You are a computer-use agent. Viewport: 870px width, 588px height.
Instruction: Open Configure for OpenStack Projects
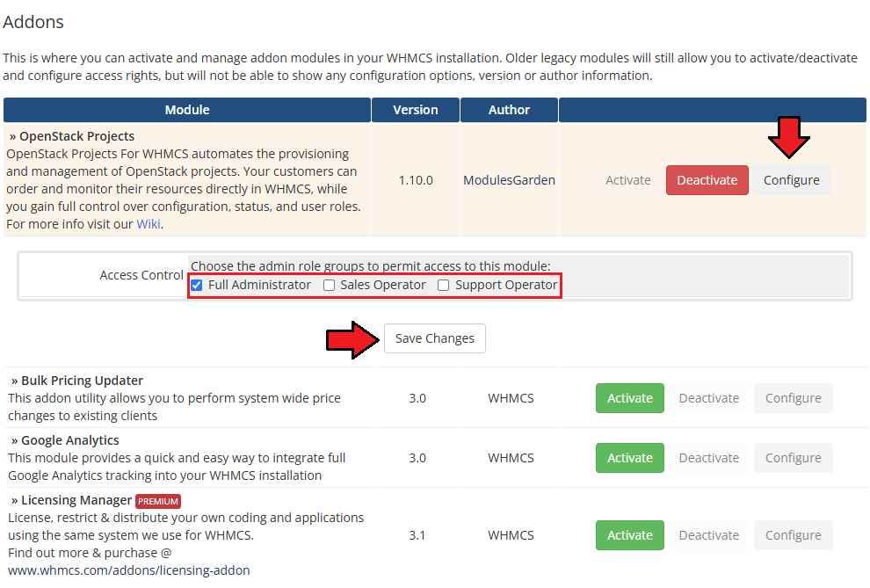click(x=791, y=180)
